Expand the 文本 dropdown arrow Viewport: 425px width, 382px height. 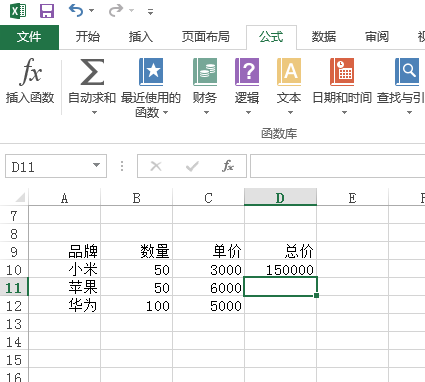coord(290,113)
